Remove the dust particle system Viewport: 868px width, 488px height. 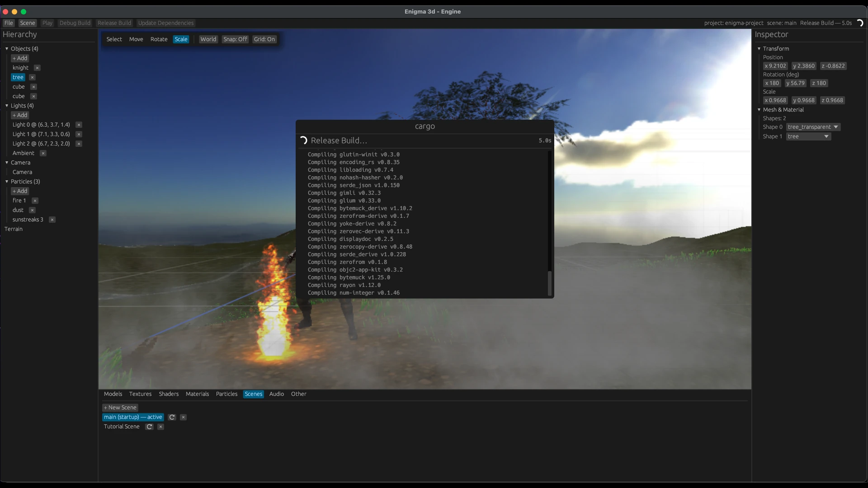(x=32, y=210)
